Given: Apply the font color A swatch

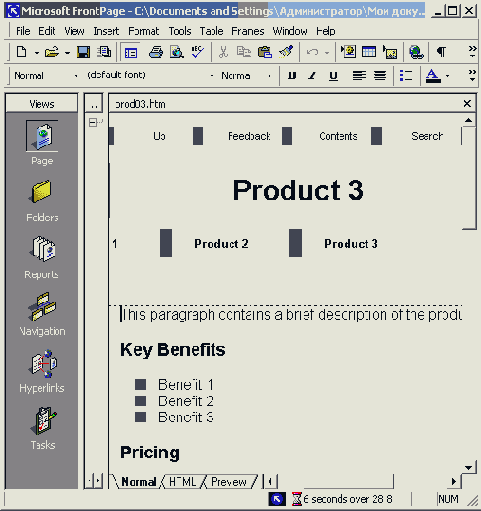Looking at the screenshot, I should [x=433, y=76].
